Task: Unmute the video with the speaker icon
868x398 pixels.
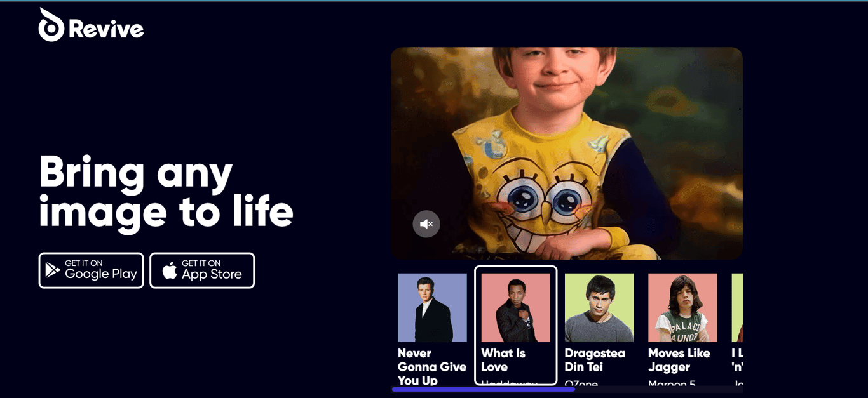Action: 426,224
